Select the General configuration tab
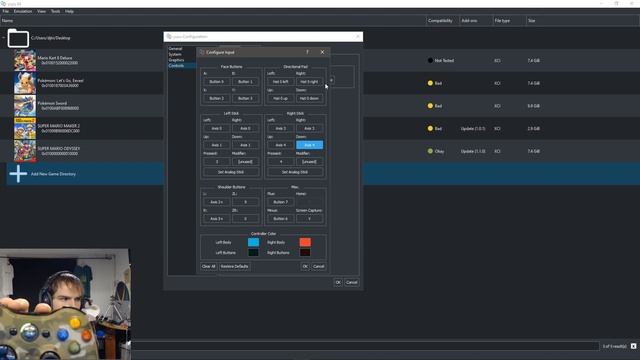The width and height of the screenshot is (640, 360). [x=176, y=49]
